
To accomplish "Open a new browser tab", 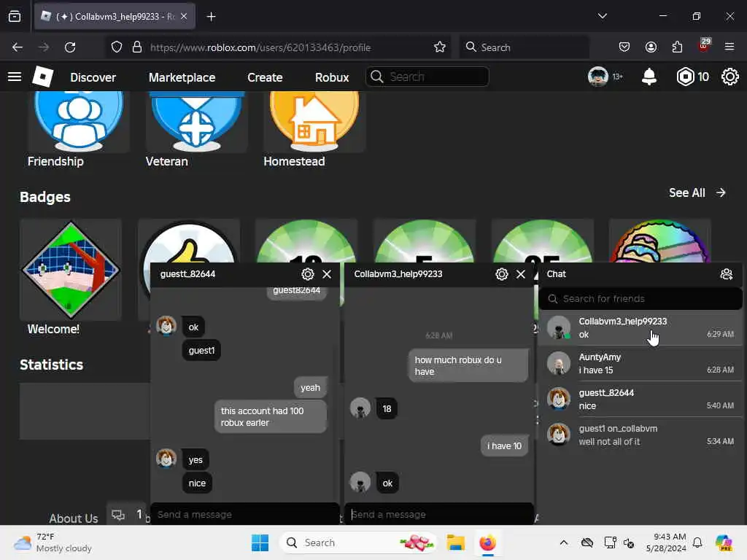I will point(211,17).
